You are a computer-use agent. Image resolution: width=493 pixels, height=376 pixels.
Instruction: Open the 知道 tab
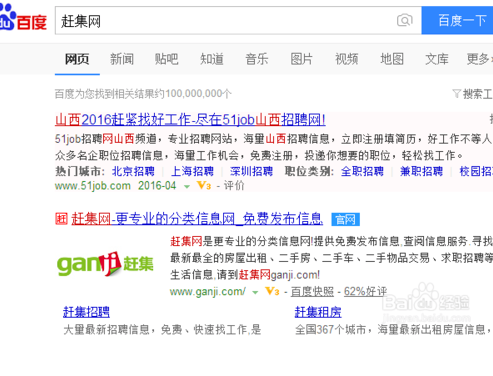click(x=212, y=59)
